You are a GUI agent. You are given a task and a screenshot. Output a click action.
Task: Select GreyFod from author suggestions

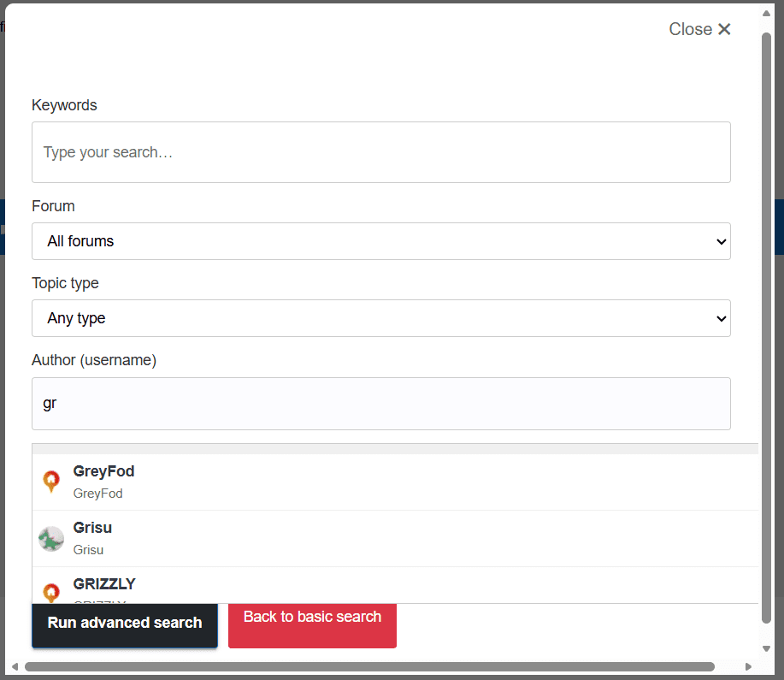[x=103, y=471]
